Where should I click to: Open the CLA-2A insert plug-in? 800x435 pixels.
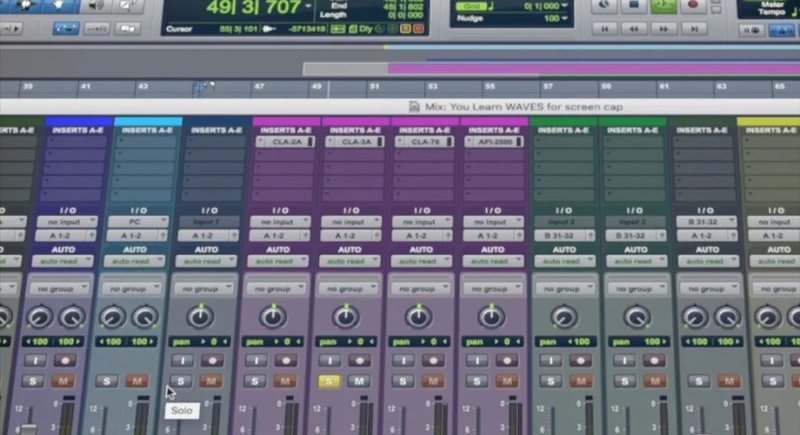click(x=284, y=142)
